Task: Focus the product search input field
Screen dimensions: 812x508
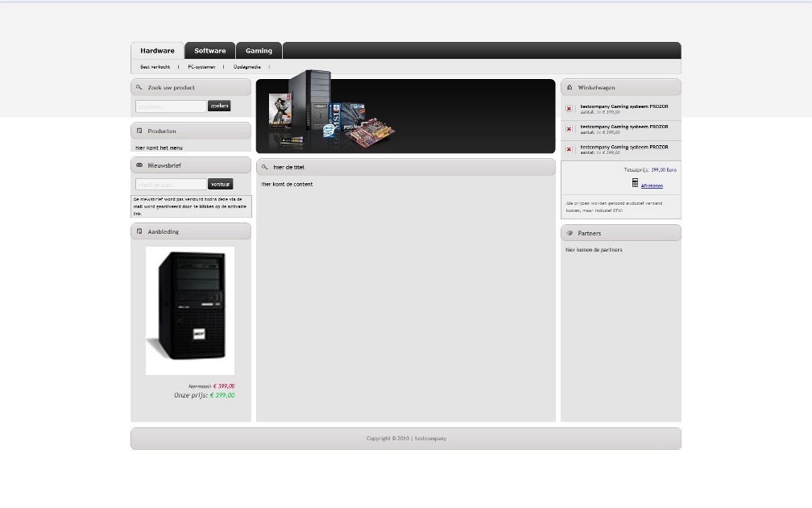Action: coord(171,106)
